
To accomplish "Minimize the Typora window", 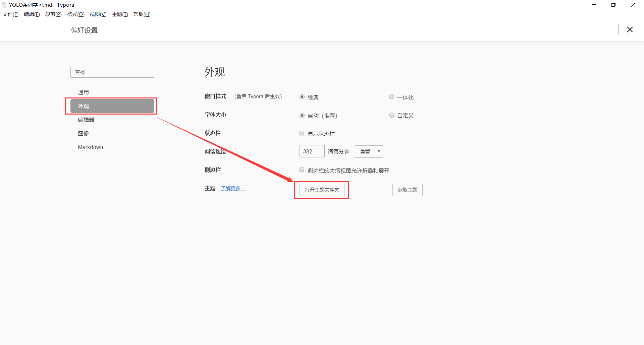I will tap(594, 5).
